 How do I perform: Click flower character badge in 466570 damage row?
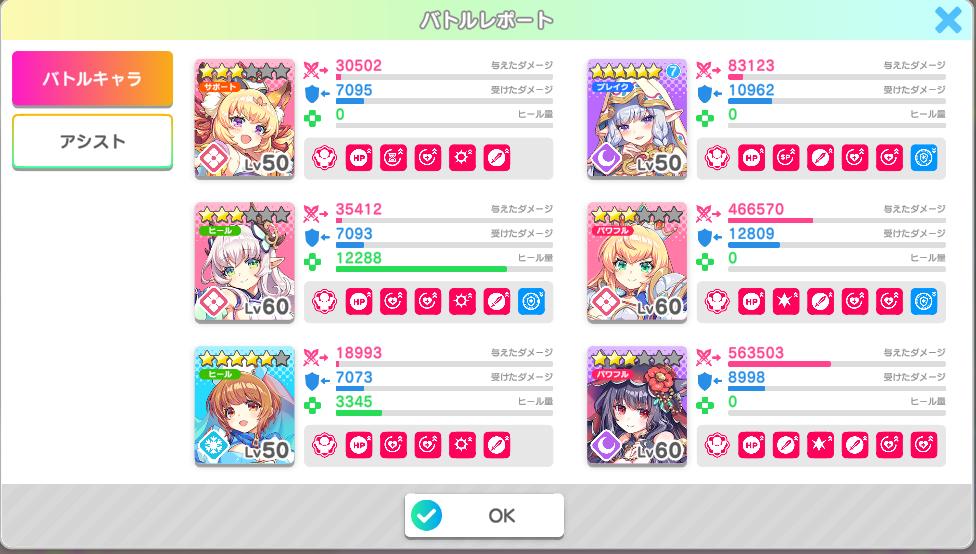pos(717,302)
